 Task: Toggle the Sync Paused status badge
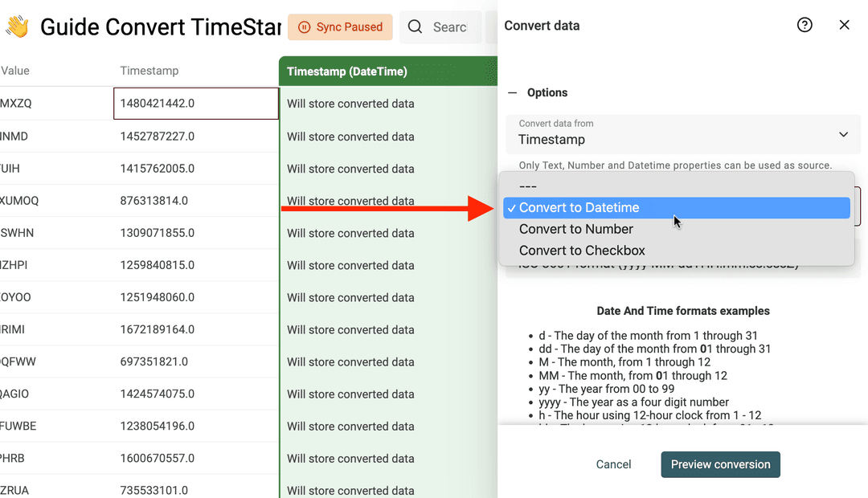pos(340,27)
